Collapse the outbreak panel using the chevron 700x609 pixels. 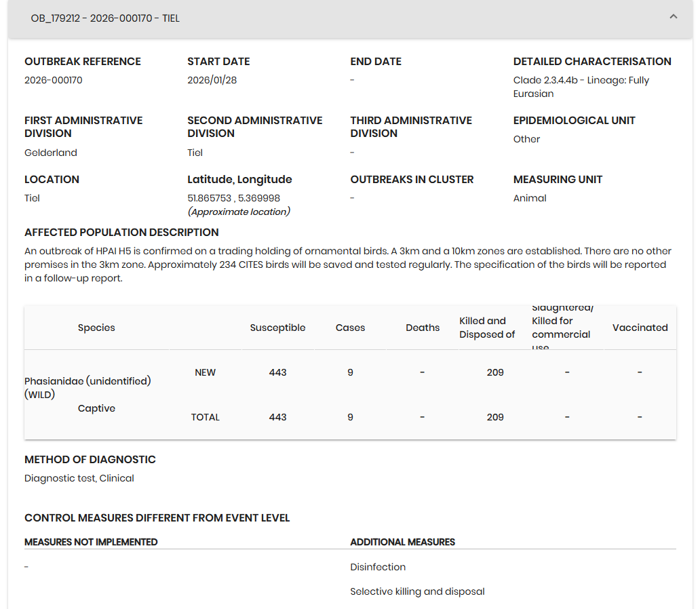(673, 17)
